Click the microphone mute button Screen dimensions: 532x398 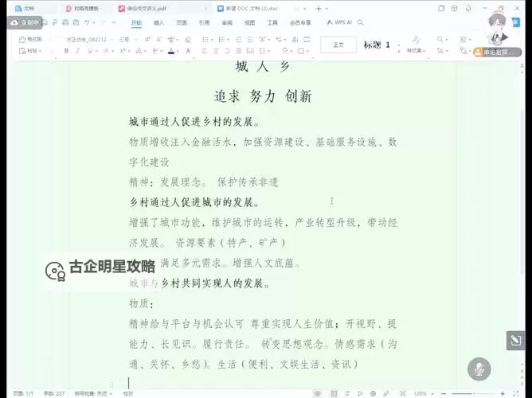(479, 369)
